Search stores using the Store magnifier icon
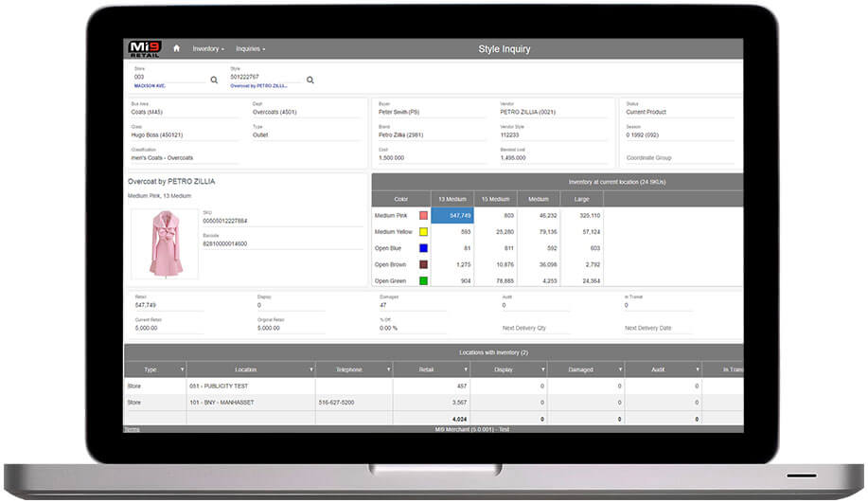This screenshot has height=503, width=868. pos(214,80)
